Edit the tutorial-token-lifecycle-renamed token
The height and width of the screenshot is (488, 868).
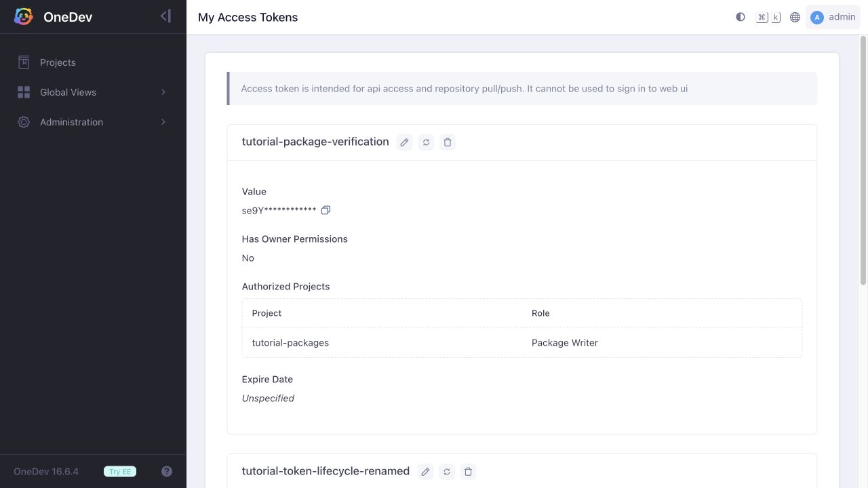coord(425,472)
